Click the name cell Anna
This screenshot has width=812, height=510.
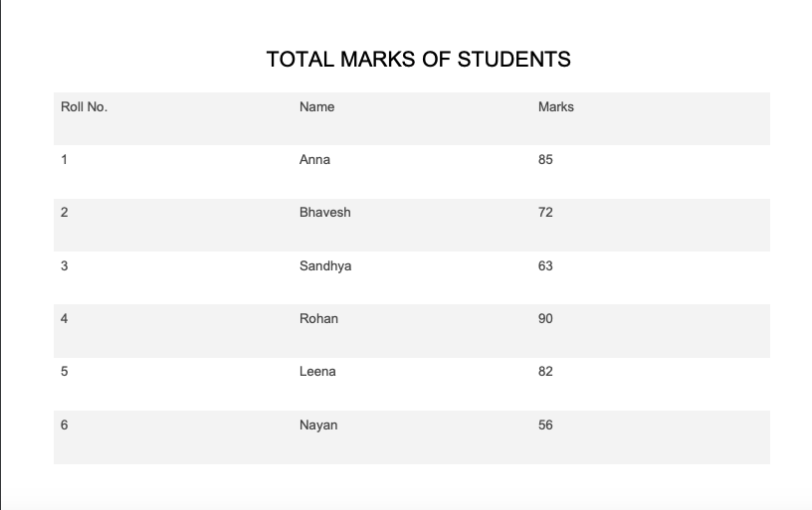(314, 159)
